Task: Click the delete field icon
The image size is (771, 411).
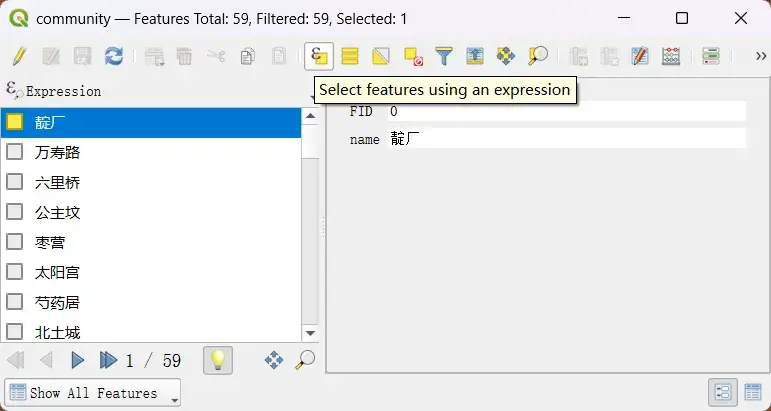Action: coord(609,56)
